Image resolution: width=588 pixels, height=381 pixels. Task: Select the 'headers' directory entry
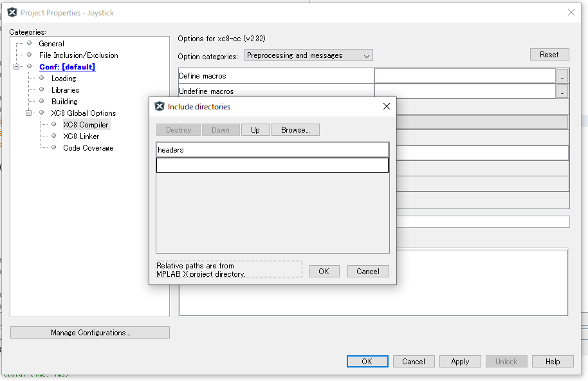coord(272,149)
